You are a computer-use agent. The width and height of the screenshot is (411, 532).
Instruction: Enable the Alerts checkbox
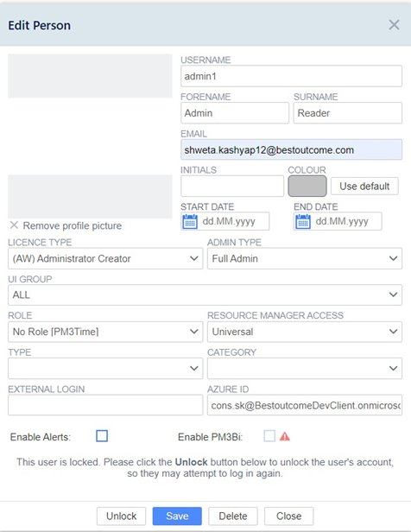[102, 436]
